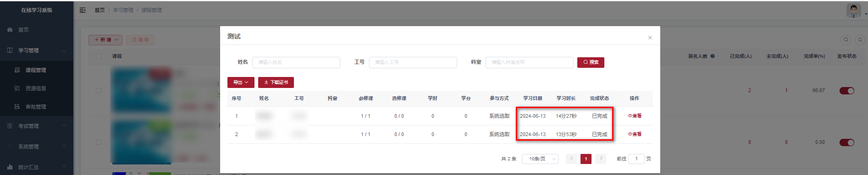
Task: Open the second course thumbnail
Action: click(x=141, y=142)
